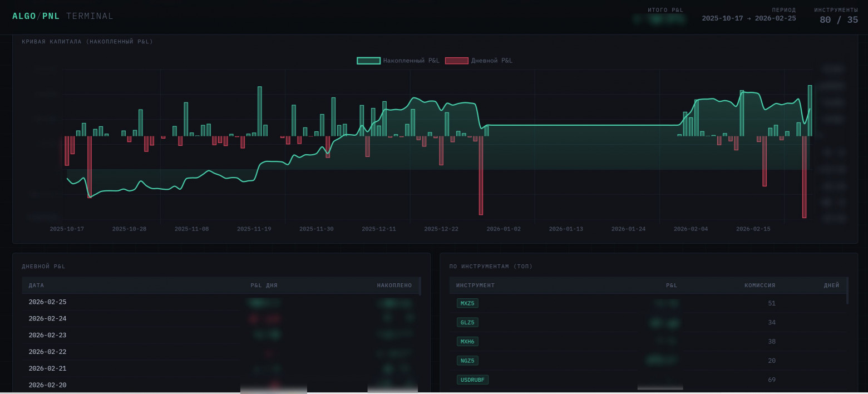Click the По инструментам table scrollbar

[847, 290]
